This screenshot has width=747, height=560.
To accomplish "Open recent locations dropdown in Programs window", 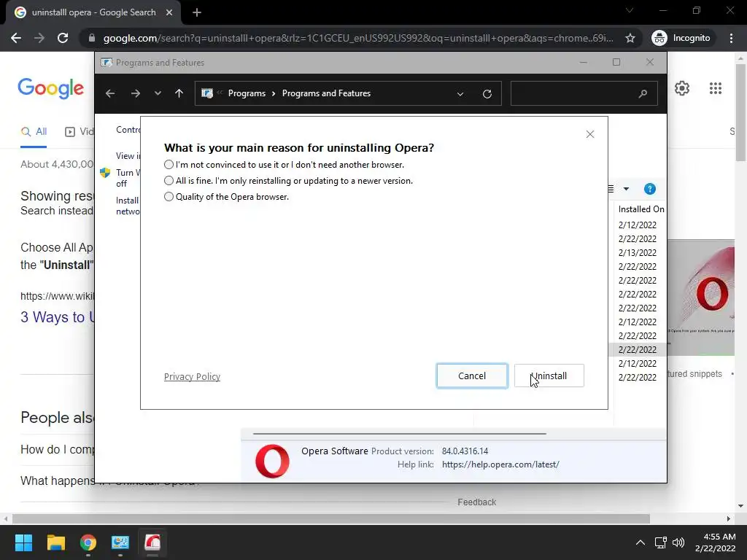I will 158,93.
